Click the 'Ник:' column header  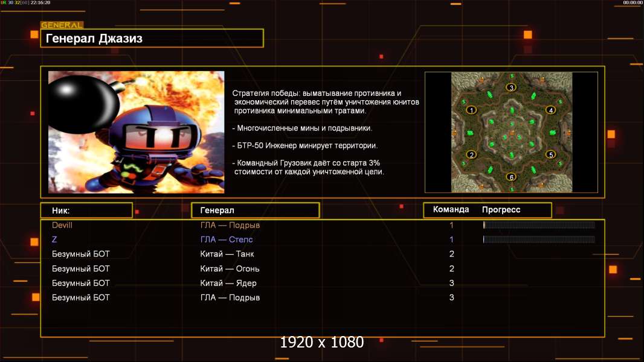61,211
